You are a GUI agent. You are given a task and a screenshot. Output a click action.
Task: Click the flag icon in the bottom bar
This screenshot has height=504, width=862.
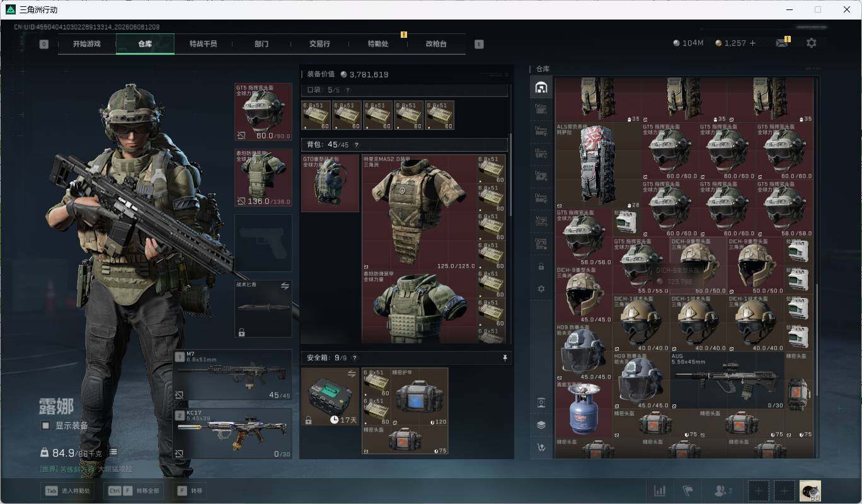point(687,491)
